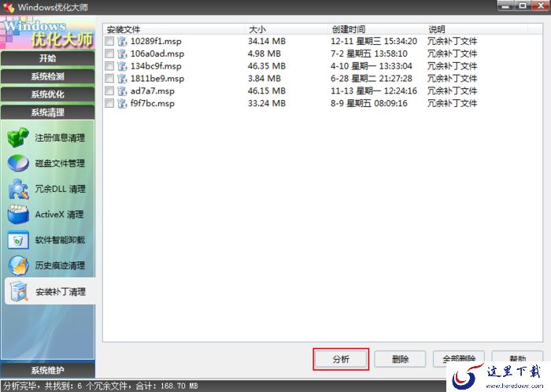551x392 pixels.
Task: Enable checkbox for f9f7bc.msp
Action: [109, 103]
